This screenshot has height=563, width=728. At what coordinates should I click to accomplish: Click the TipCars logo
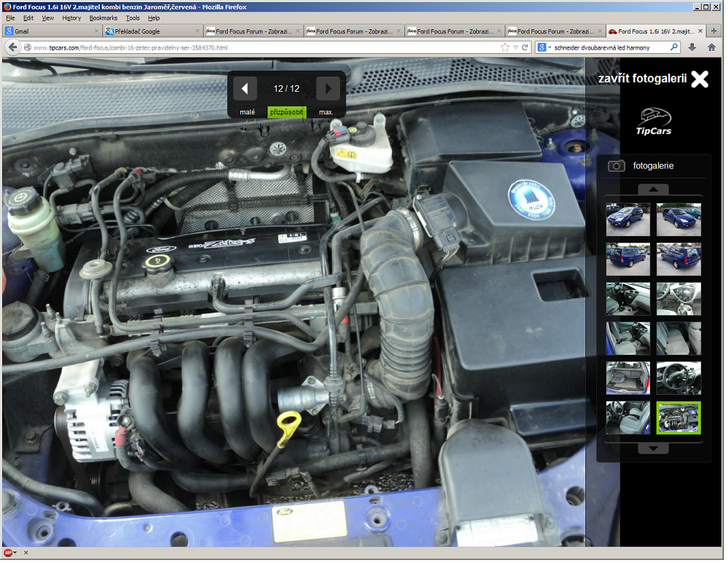pos(654,122)
